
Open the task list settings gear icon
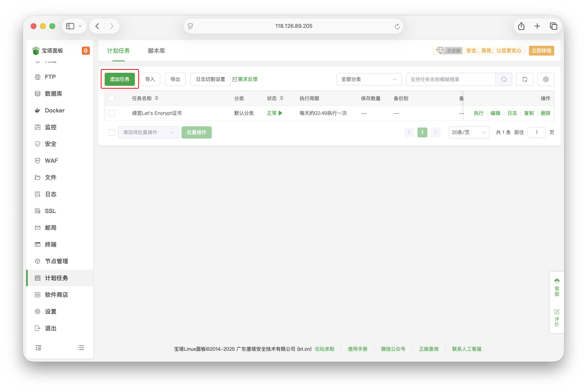point(546,79)
